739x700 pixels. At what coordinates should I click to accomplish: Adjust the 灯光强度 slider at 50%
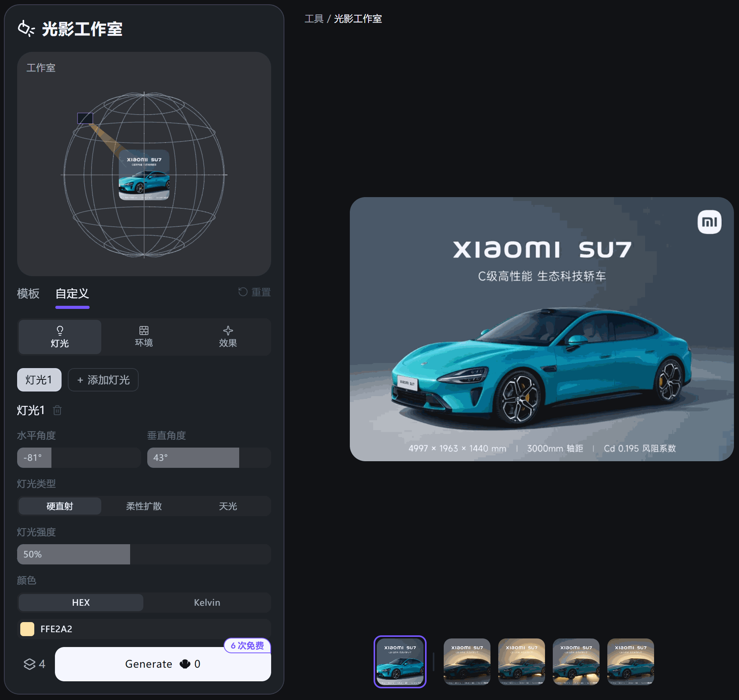tap(144, 554)
